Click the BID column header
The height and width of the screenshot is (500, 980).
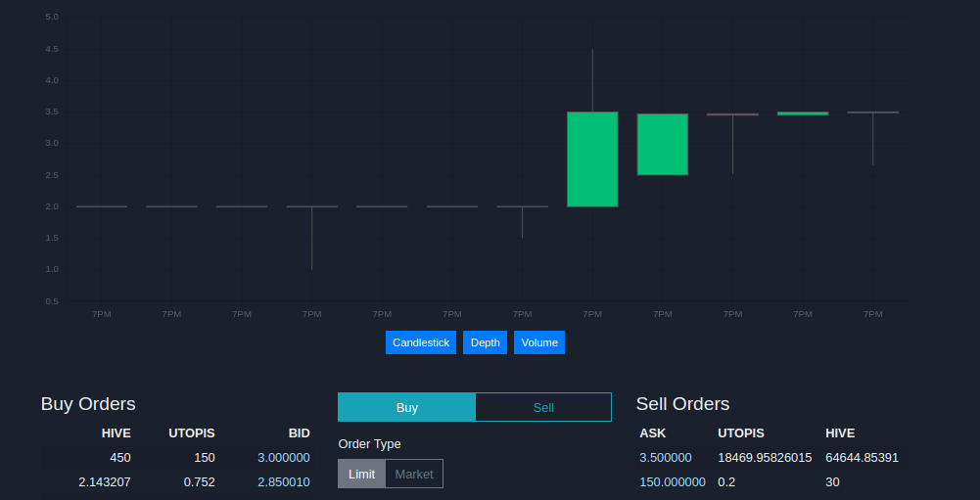pyautogui.click(x=299, y=433)
